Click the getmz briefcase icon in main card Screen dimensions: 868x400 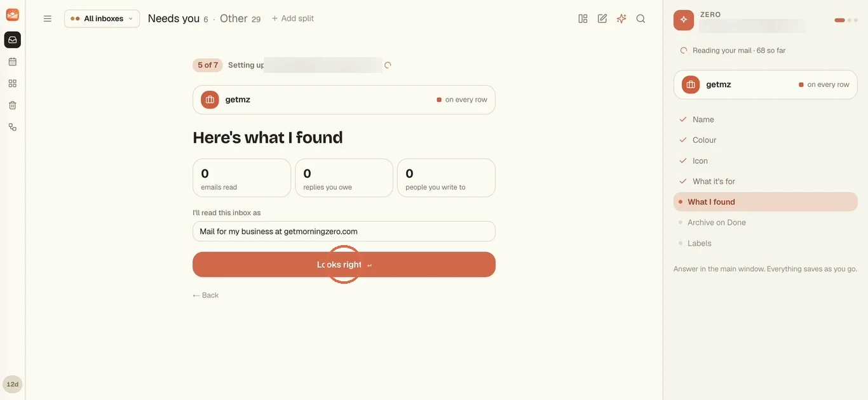(210, 100)
